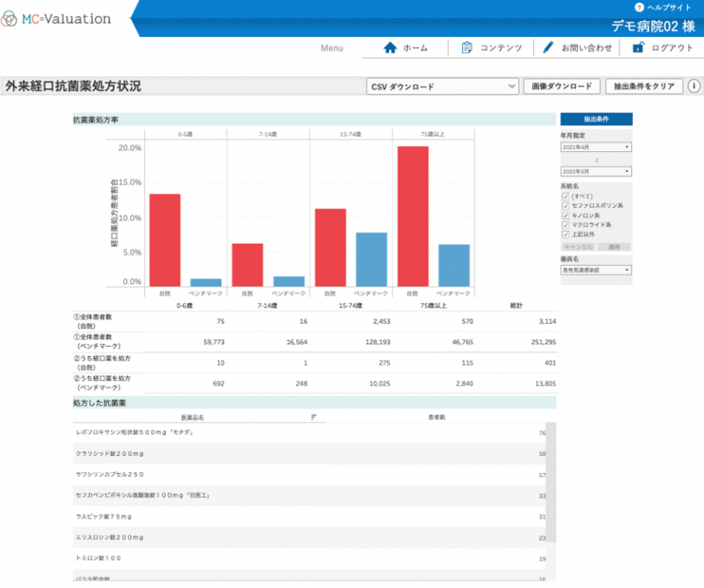Click the contents clipboard icon
704x588 pixels.
click(466, 48)
